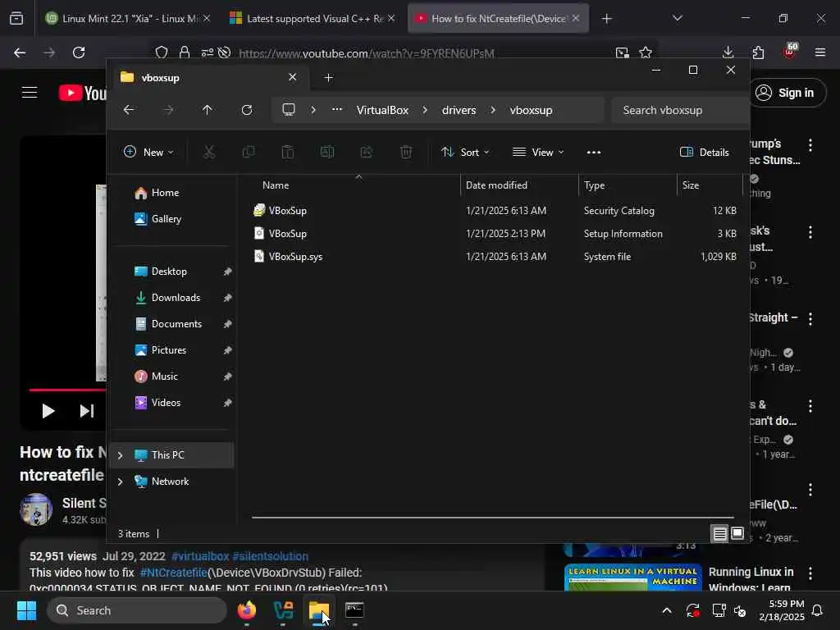
Task: Open the Sort dropdown menu
Action: [x=465, y=152]
